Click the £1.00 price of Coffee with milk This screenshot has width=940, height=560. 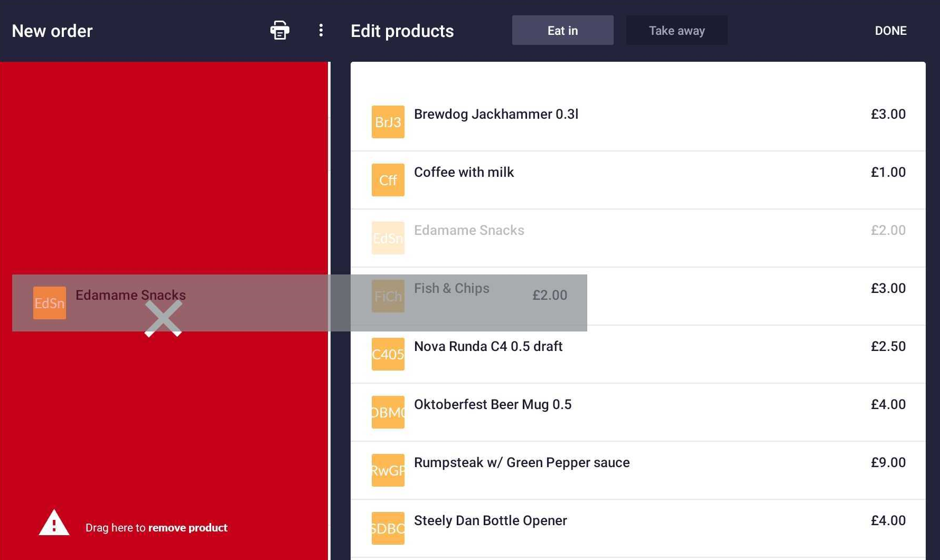click(888, 172)
